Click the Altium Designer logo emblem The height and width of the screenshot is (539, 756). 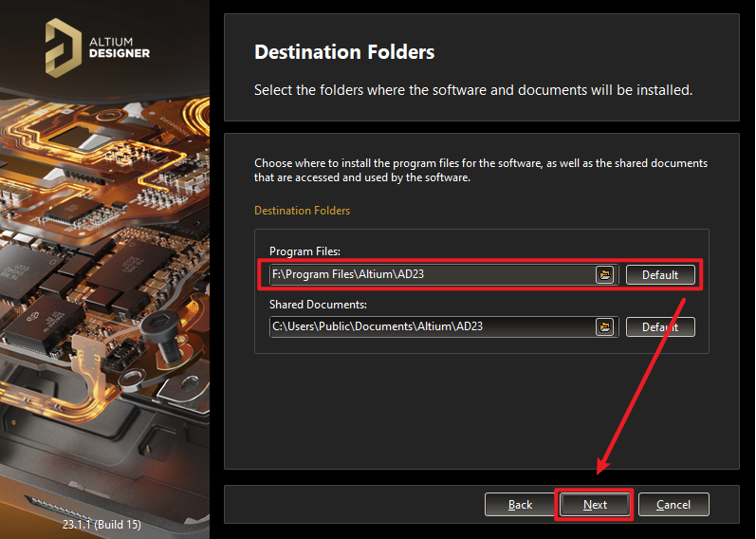pyautogui.click(x=64, y=46)
